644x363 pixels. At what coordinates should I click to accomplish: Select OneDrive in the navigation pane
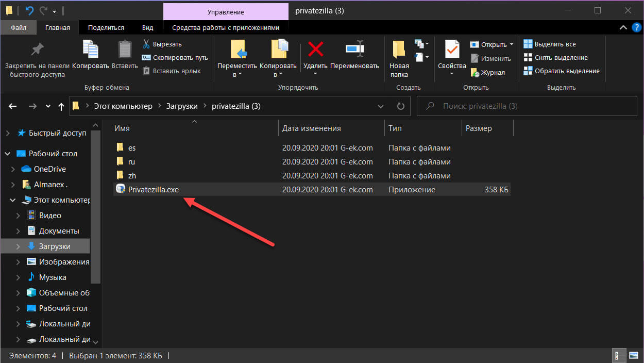pyautogui.click(x=49, y=169)
